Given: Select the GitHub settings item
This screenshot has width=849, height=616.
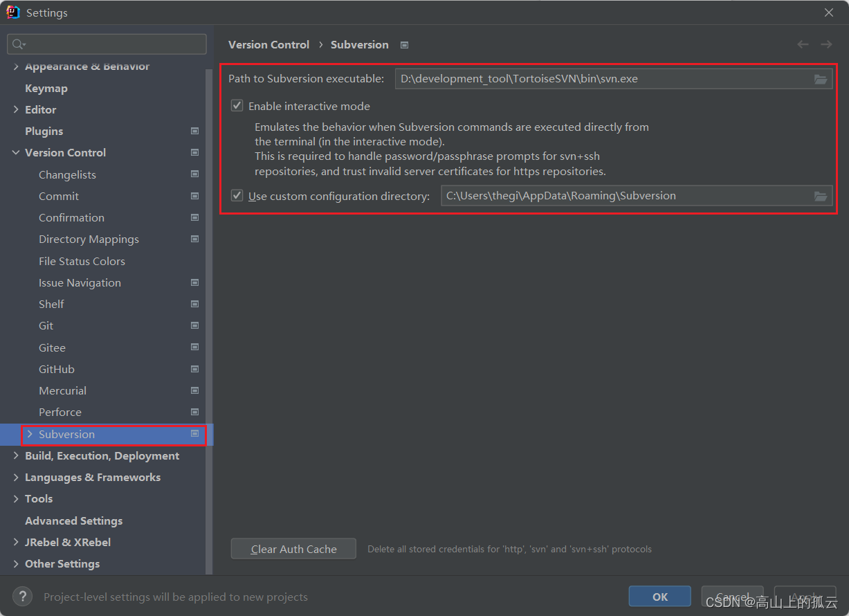Looking at the screenshot, I should click(x=57, y=369).
